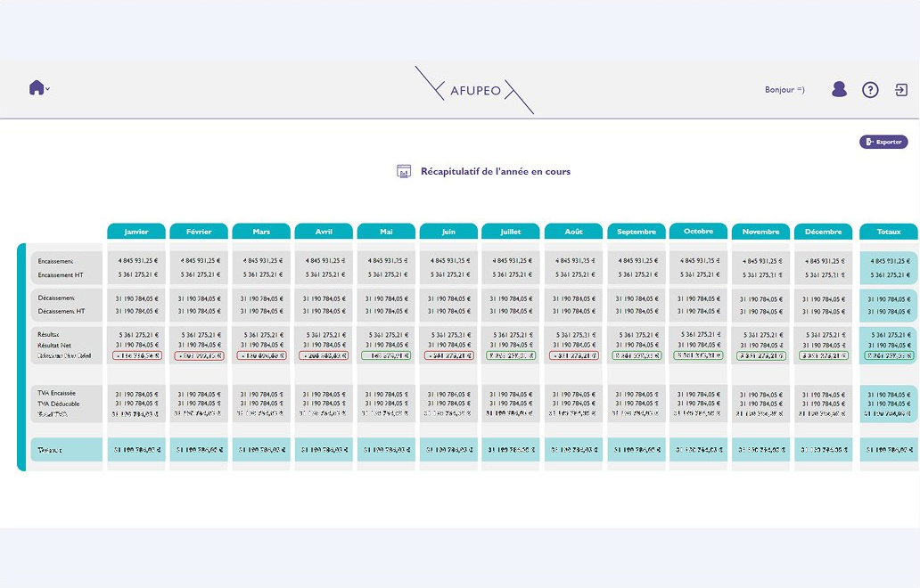The width and height of the screenshot is (920, 588).
Task: Select the Mars column header
Action: tap(261, 232)
